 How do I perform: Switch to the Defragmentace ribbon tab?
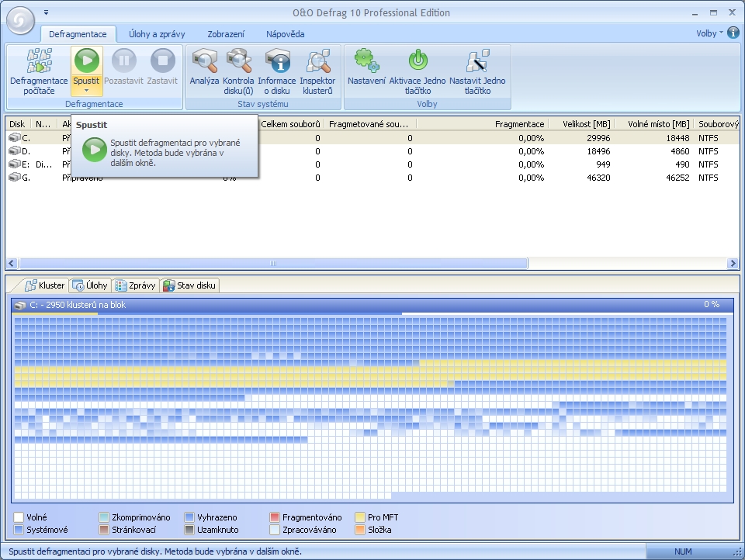(x=78, y=34)
